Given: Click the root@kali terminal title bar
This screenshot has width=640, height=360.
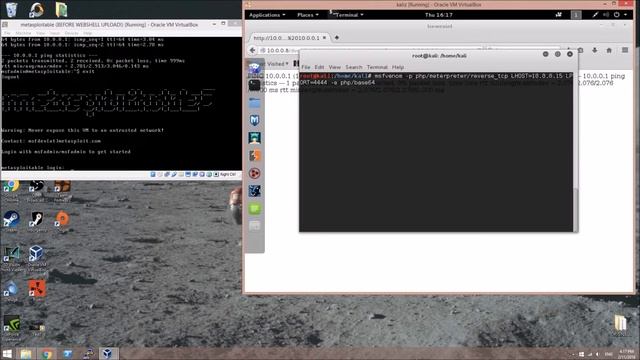Looking at the screenshot, I should tap(439, 55).
